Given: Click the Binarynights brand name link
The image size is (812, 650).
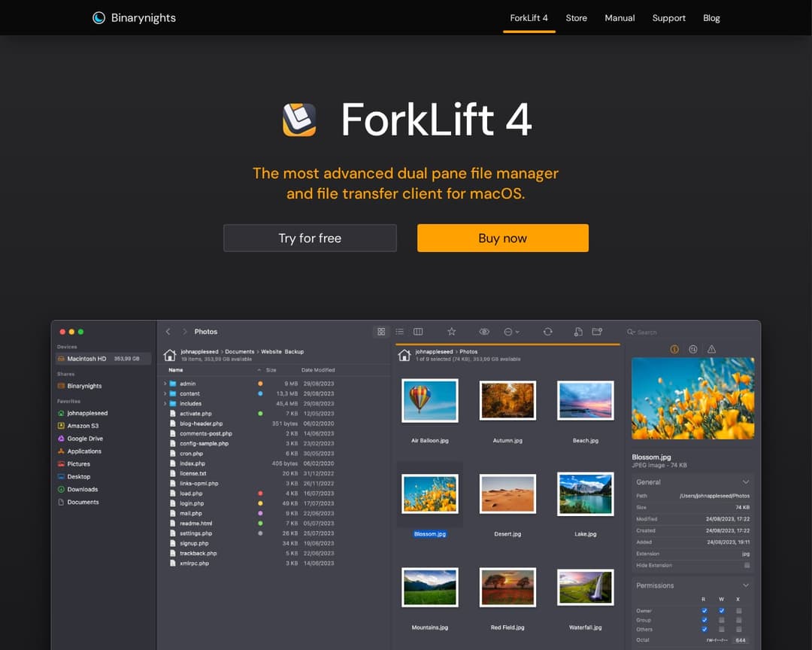Looking at the screenshot, I should (x=144, y=18).
